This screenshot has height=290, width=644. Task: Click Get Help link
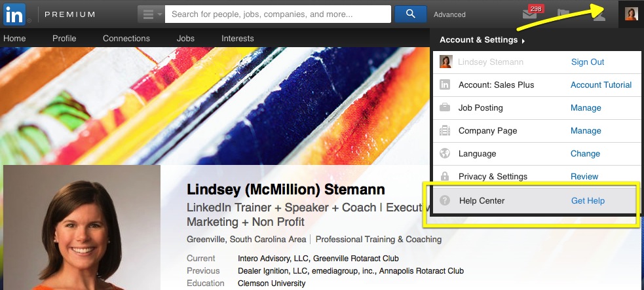588,200
